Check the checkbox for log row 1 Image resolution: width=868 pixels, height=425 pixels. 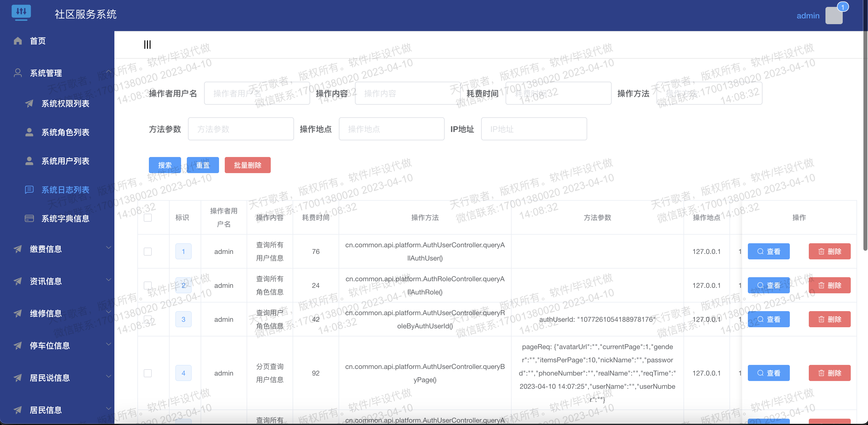[147, 251]
